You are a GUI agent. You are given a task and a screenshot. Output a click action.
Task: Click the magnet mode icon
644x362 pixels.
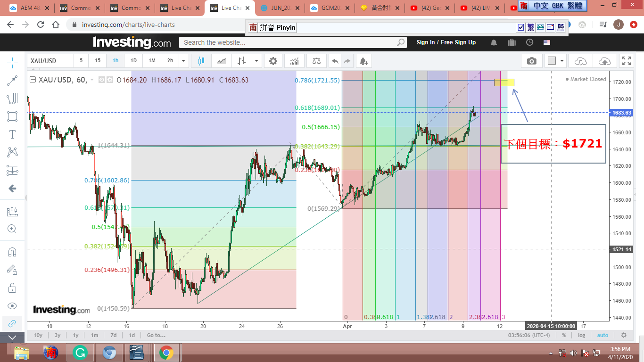13,252
